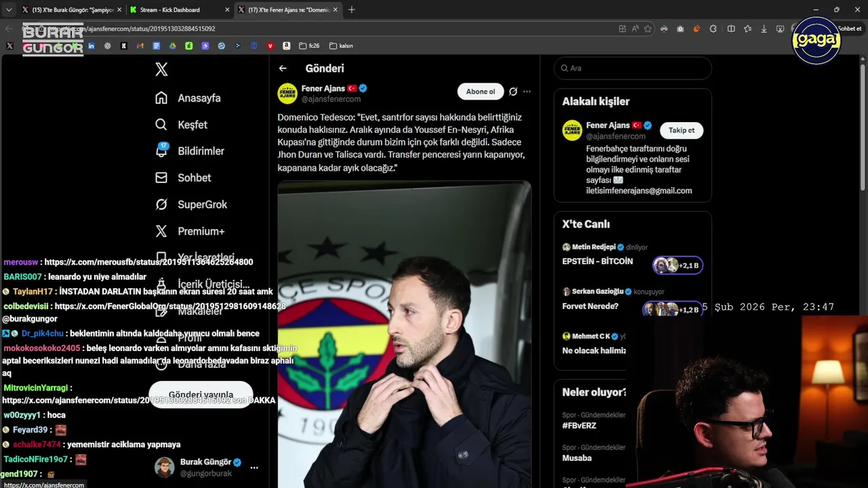Viewport: 868px width, 488px height.
Task: Open the Kick bookmark icon
Action: 123,46
